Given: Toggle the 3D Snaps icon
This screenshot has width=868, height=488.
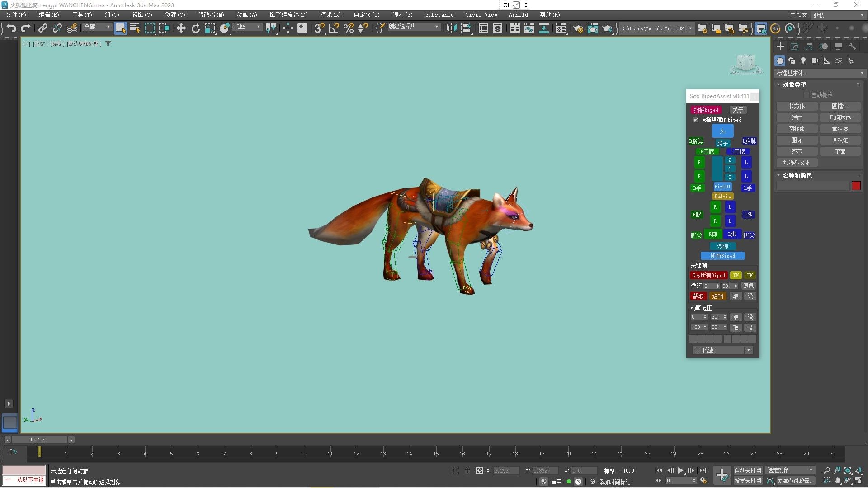Looking at the screenshot, I should (319, 28).
